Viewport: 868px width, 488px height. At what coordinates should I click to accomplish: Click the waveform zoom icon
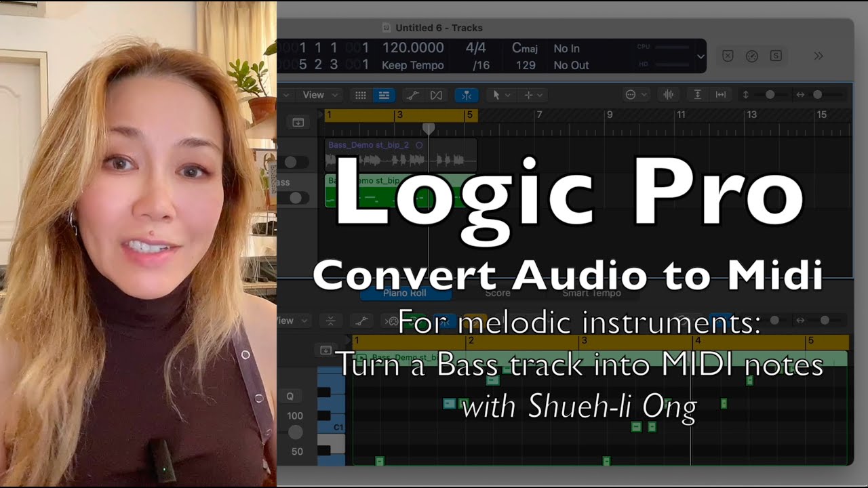668,95
